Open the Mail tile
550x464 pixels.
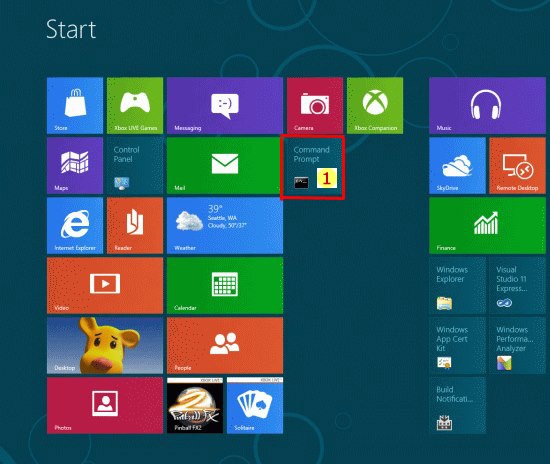click(x=225, y=166)
